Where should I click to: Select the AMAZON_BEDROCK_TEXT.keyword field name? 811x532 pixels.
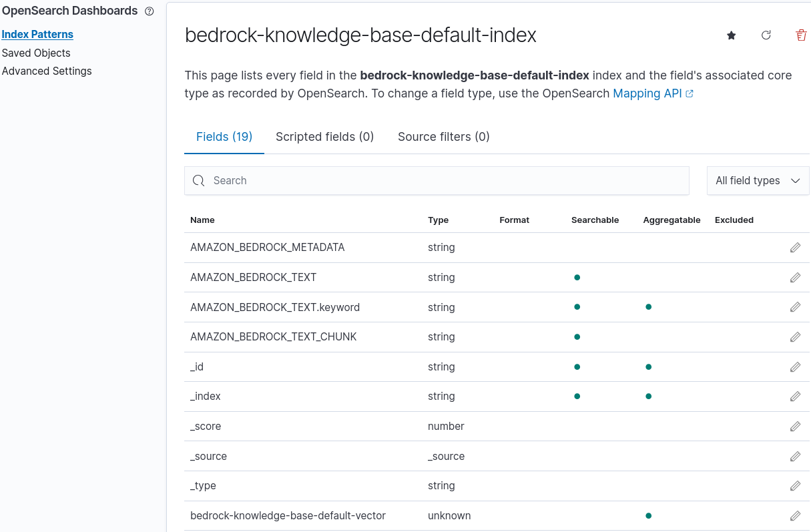tap(275, 307)
